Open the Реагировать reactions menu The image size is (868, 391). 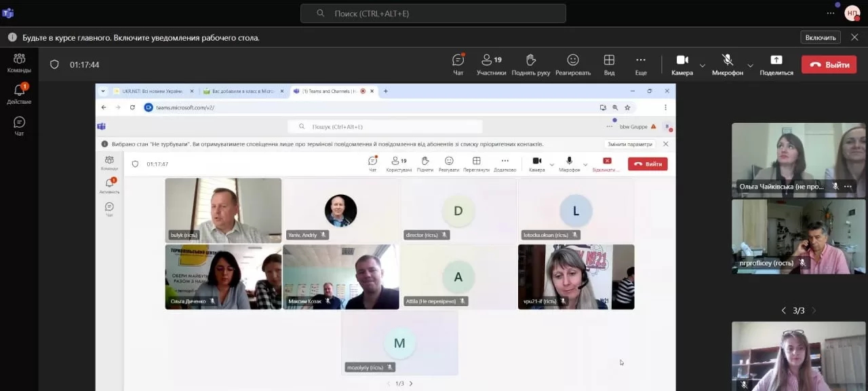coord(572,64)
